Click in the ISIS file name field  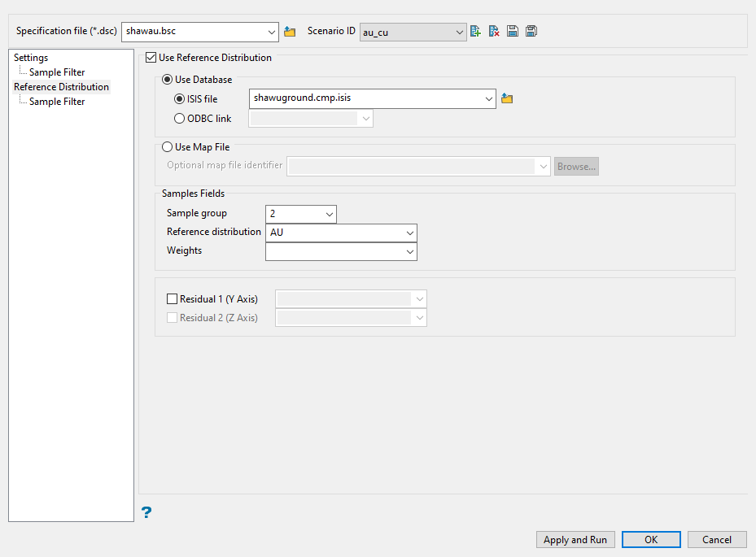366,98
